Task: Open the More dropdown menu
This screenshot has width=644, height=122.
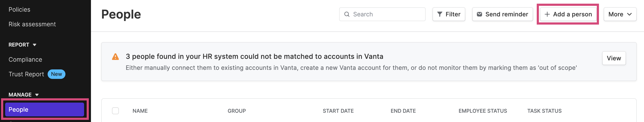Action: 620,14
